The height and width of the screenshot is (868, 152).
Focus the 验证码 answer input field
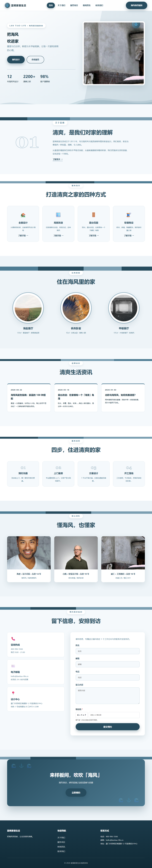(114, 715)
